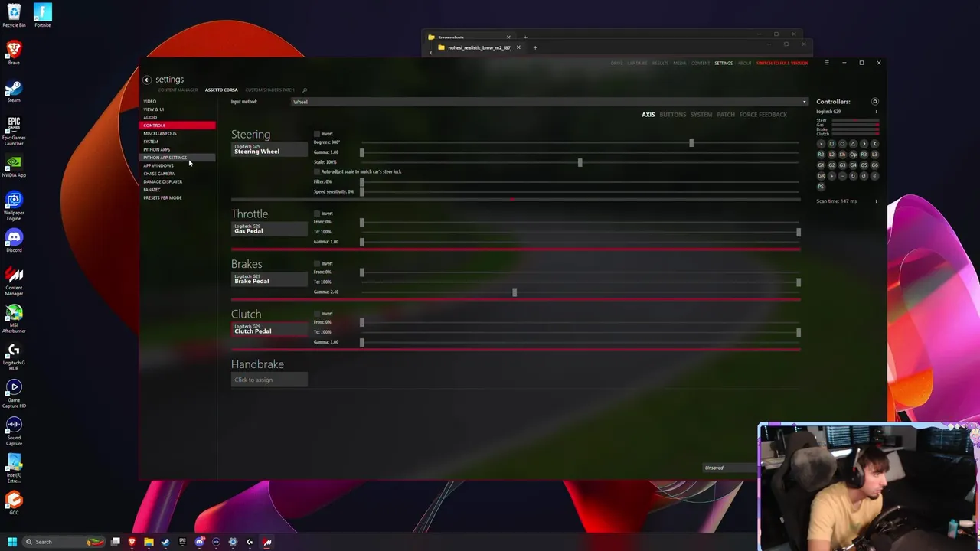Screen dimensions: 980x551
Task: Click to assign the Handbrake axis
Action: point(269,380)
